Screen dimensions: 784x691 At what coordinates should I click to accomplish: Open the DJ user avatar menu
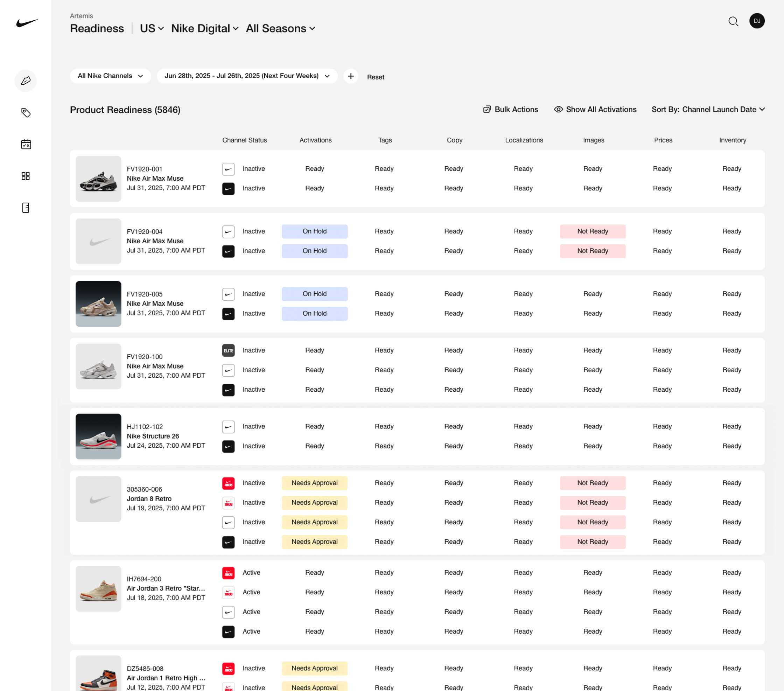click(x=757, y=21)
